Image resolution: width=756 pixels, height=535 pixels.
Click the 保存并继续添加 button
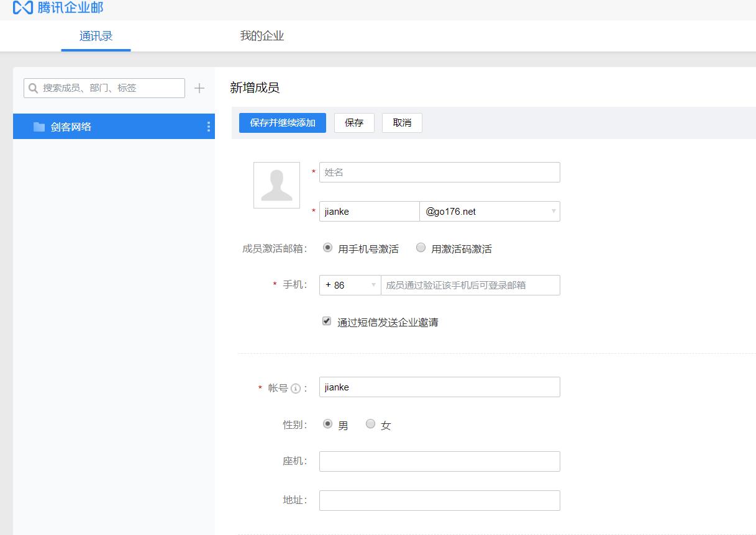283,122
